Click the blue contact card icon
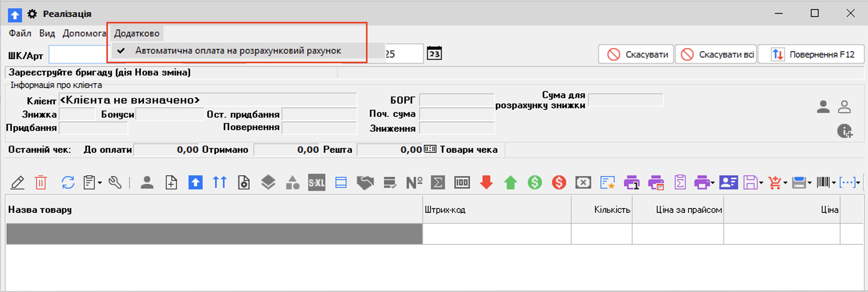Image resolution: width=868 pixels, height=292 pixels. pyautogui.click(x=729, y=182)
